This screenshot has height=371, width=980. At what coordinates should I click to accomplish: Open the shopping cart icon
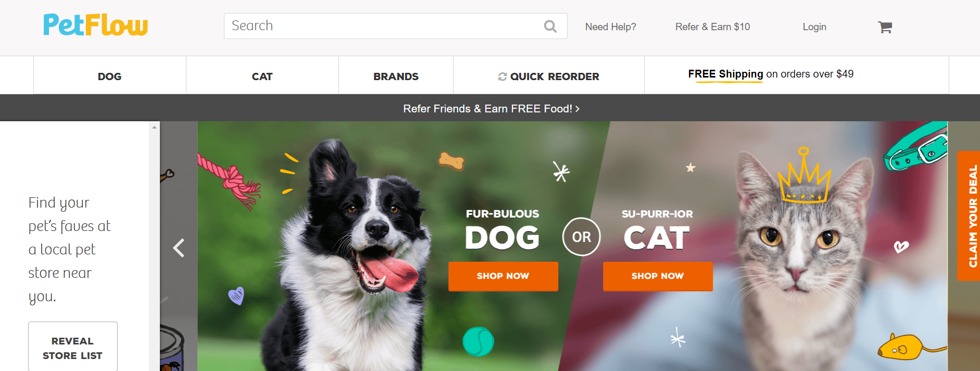coord(885,27)
